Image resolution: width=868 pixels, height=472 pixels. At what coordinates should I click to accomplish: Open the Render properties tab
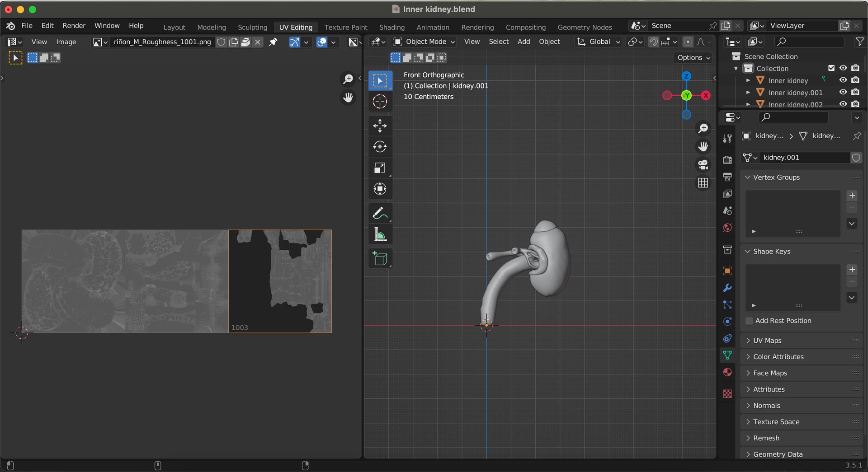[x=727, y=160]
